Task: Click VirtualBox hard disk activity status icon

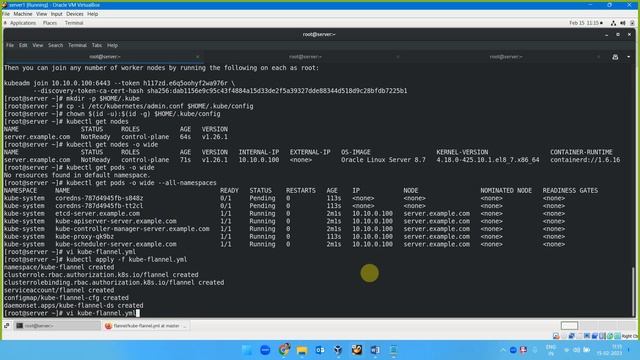Action: point(556,336)
